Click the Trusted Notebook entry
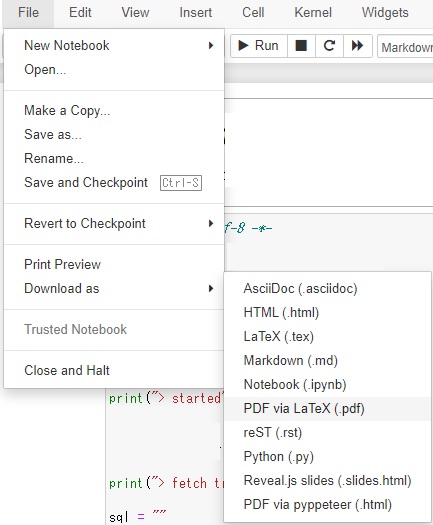This screenshot has width=433, height=525. (114, 329)
